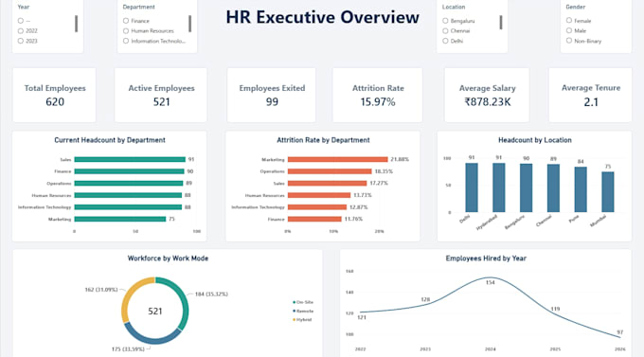Select the Marketing bar in Current Headcount chart

[x=120, y=219]
